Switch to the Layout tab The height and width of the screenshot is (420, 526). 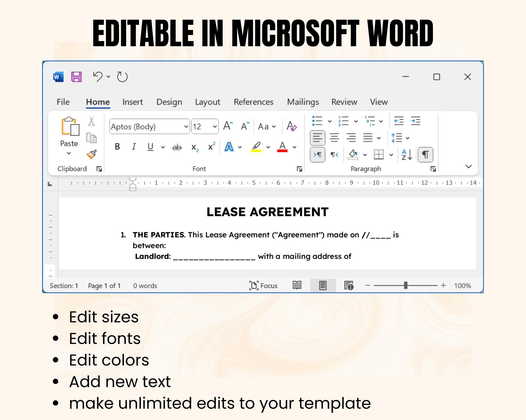pos(207,102)
